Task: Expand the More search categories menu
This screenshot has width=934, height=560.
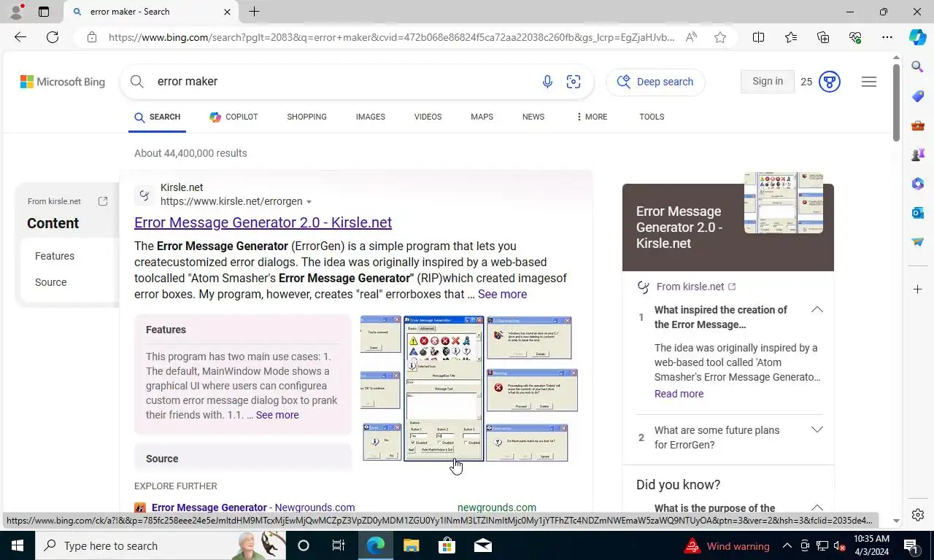Action: coord(592,117)
